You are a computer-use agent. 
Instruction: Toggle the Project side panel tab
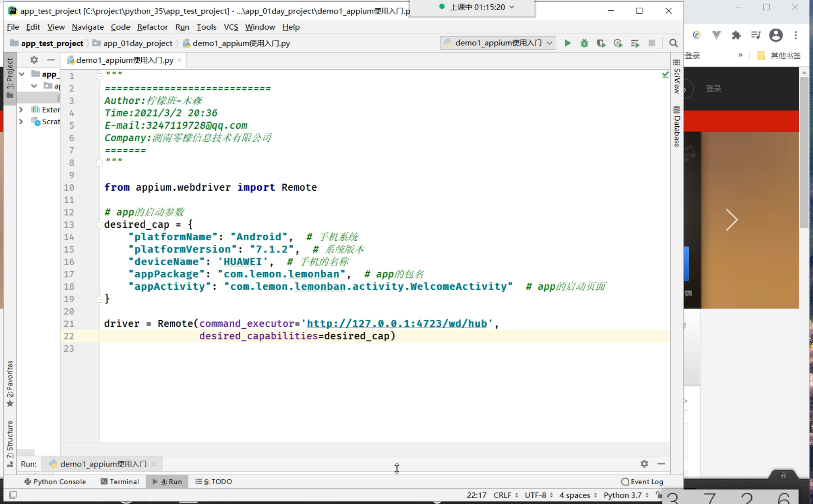[x=10, y=78]
